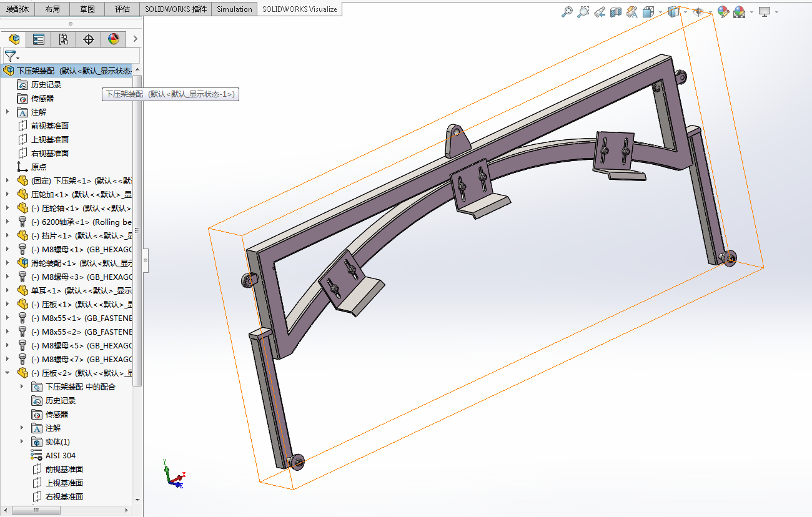Select top-level 历史记录 folder
The width and height of the screenshot is (812, 517).
click(x=46, y=84)
